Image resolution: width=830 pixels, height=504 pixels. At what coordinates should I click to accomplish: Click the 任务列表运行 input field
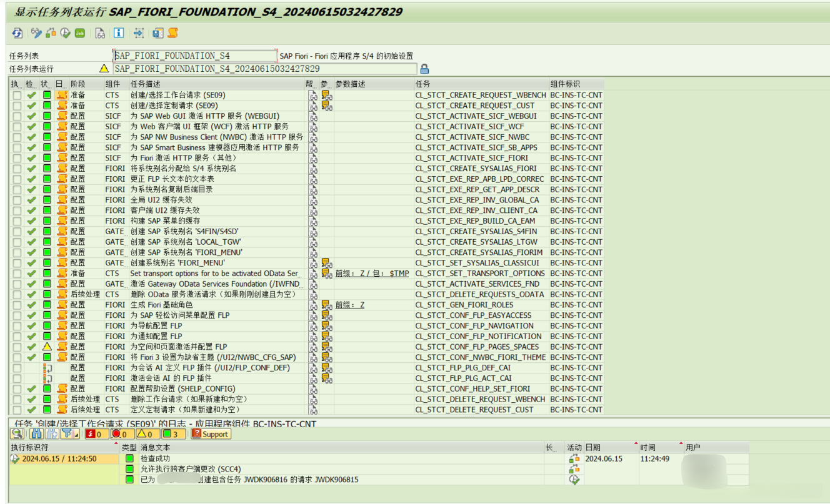point(265,69)
